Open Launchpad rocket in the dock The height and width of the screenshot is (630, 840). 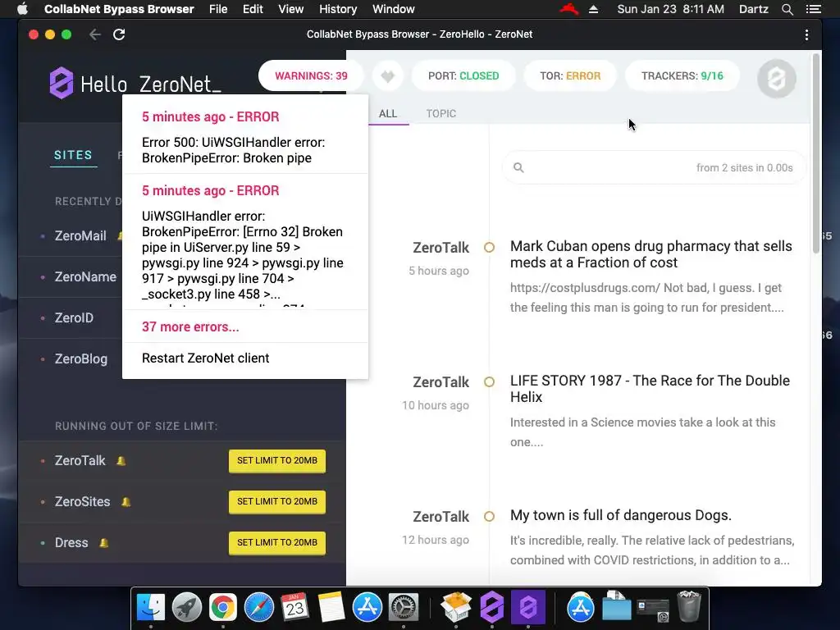(x=186, y=608)
